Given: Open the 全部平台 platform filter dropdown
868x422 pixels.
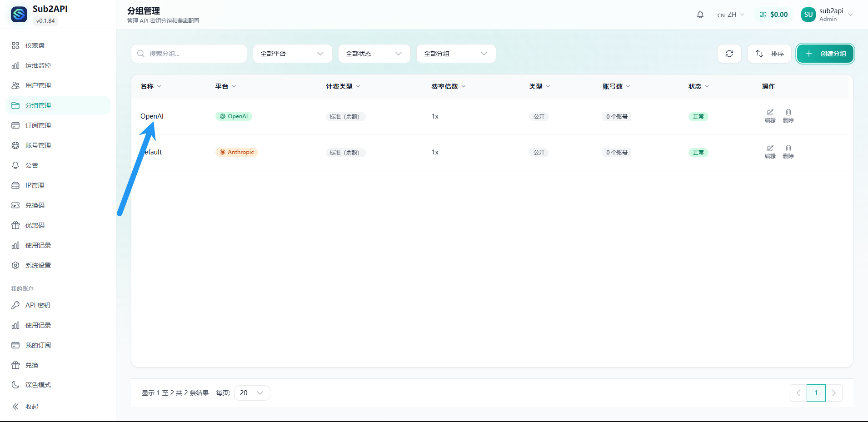Looking at the screenshot, I should (292, 53).
